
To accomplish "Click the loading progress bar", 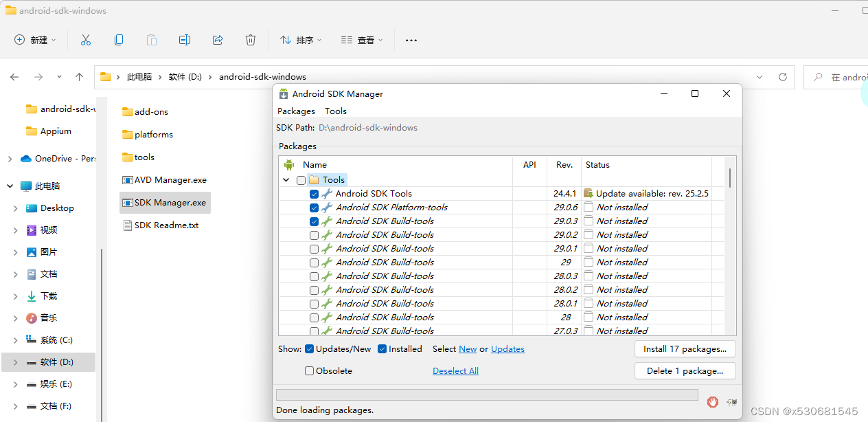I will tap(487, 395).
